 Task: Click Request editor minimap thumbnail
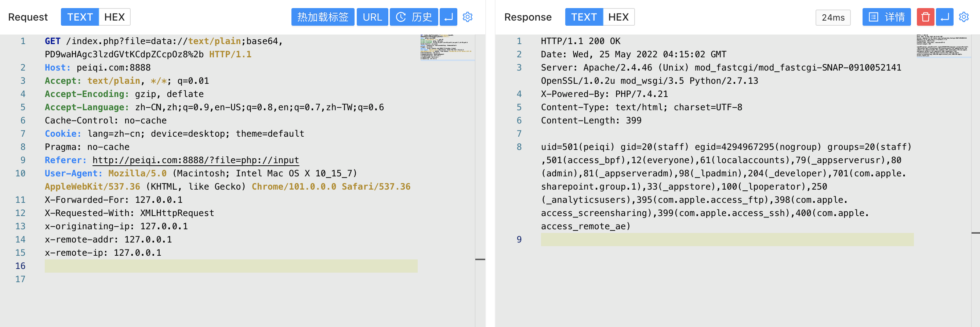pos(447,48)
